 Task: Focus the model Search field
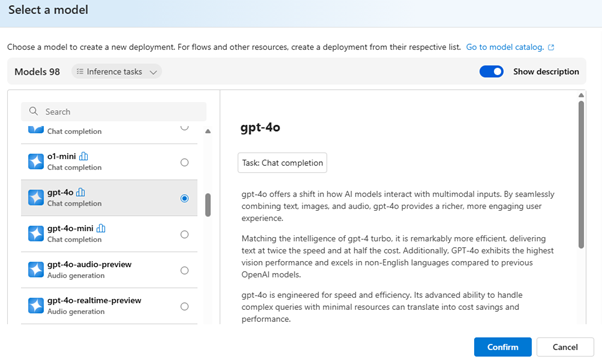click(x=114, y=111)
